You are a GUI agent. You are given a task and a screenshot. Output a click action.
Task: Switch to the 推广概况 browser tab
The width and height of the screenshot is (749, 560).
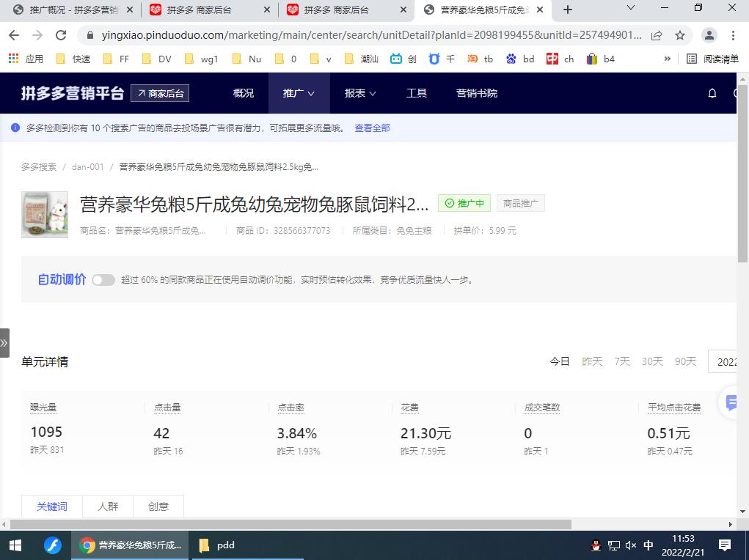tap(73, 10)
